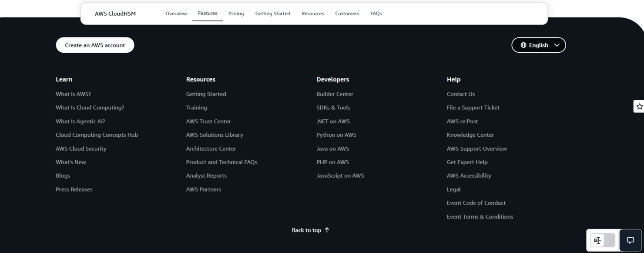Click .NET on AWS link
The image size is (644, 253).
pyautogui.click(x=333, y=121)
